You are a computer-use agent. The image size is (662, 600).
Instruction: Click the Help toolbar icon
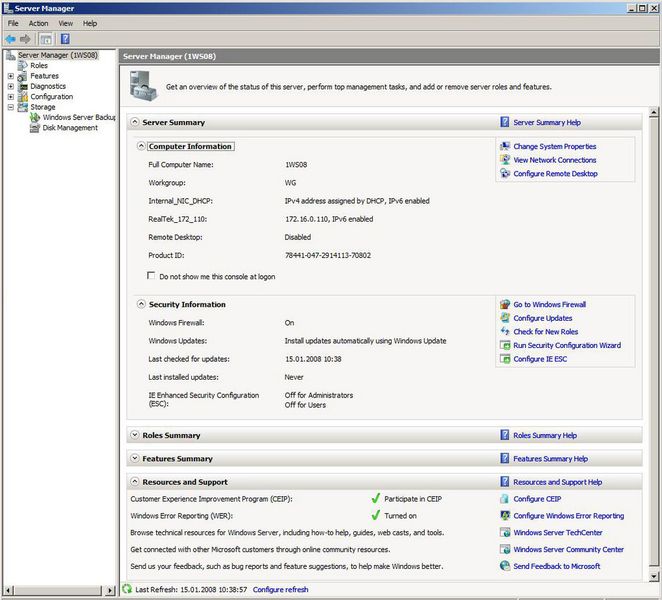coord(65,39)
